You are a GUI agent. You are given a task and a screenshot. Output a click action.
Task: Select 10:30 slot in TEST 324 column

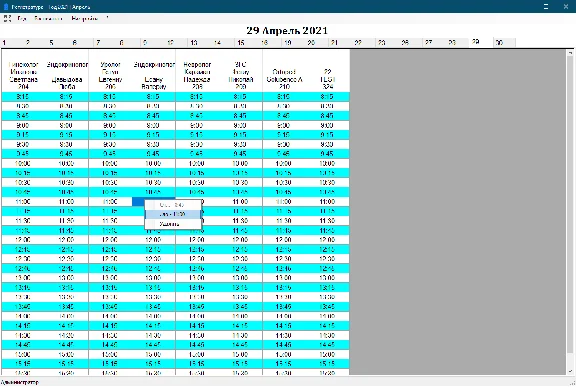pyautogui.click(x=327, y=182)
